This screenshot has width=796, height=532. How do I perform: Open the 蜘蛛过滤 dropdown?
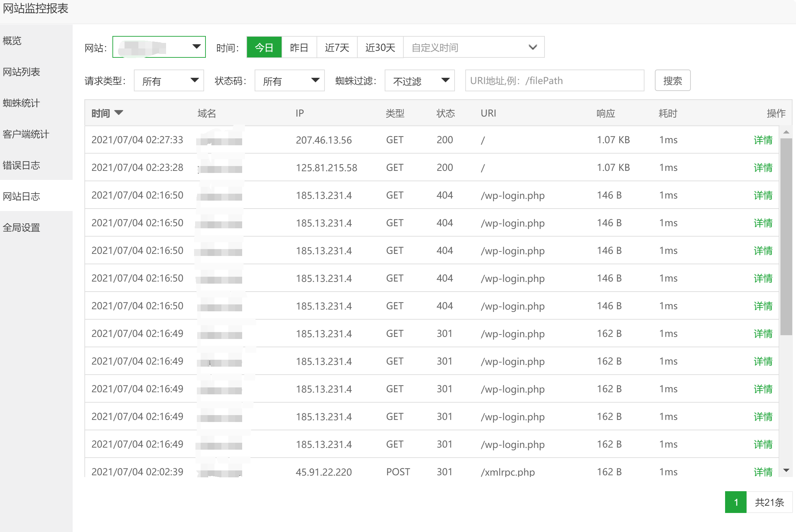[420, 81]
